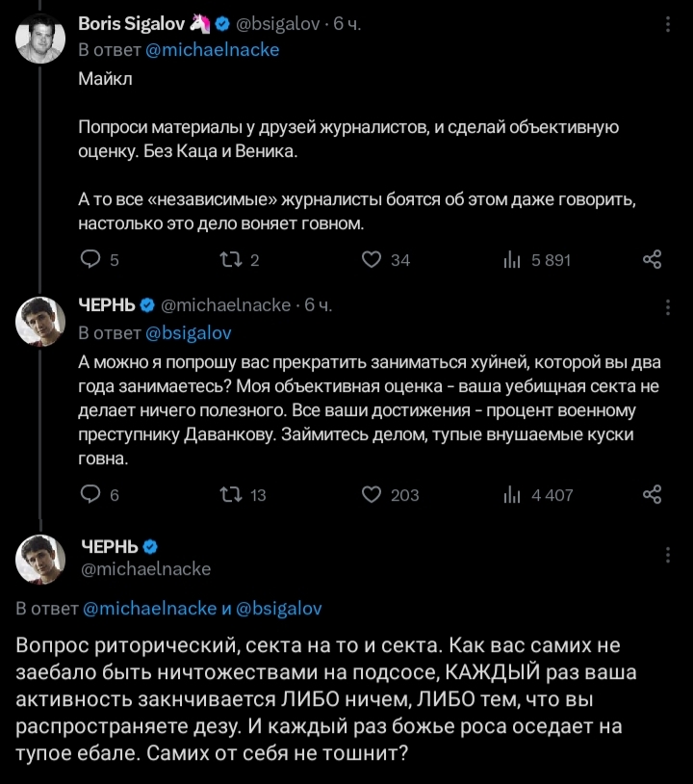Share Boris Sigalov's tweet
Image resolution: width=693 pixels, height=784 pixels.
click(x=652, y=258)
